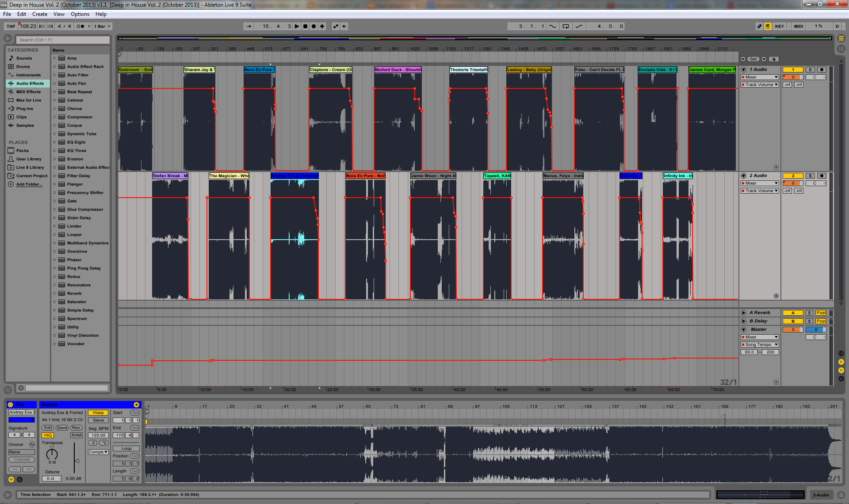849x504 pixels.
Task: Switch to Session view icon
Action: pos(841,49)
